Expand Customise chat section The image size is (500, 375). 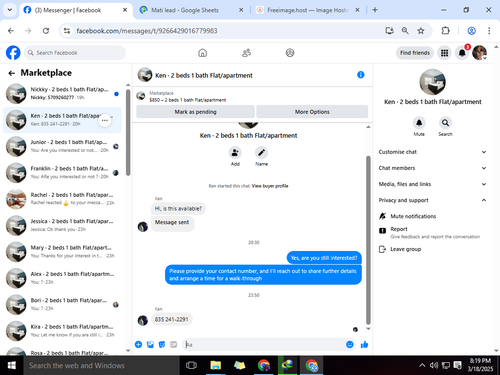(432, 152)
